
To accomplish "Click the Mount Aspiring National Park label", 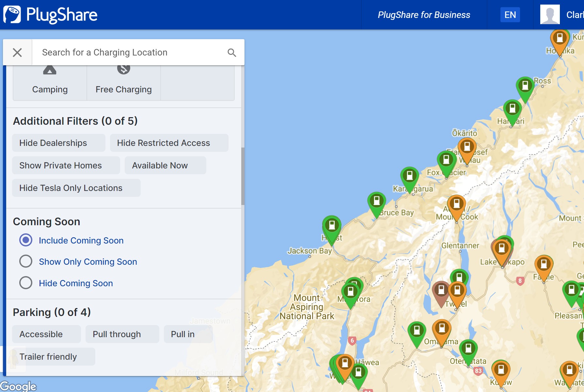I will coord(307,307).
